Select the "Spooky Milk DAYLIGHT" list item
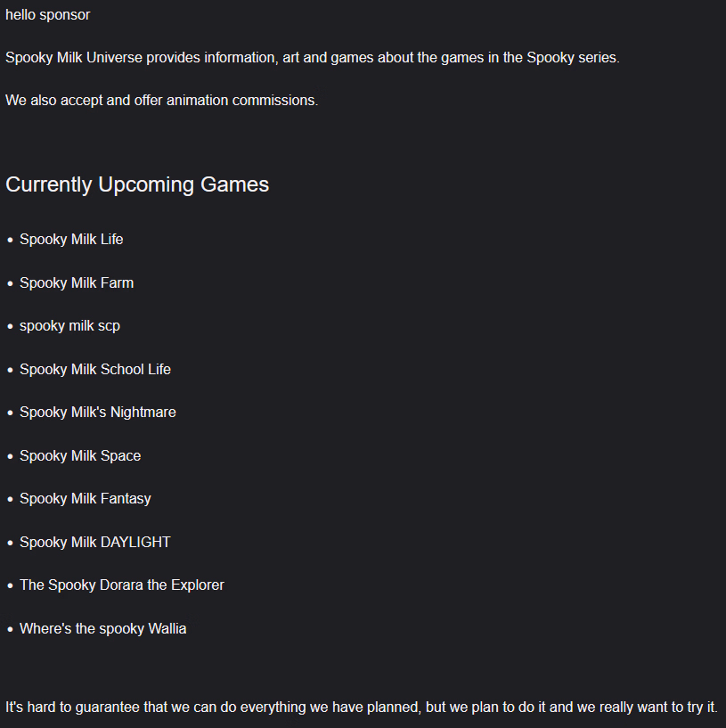 point(95,542)
